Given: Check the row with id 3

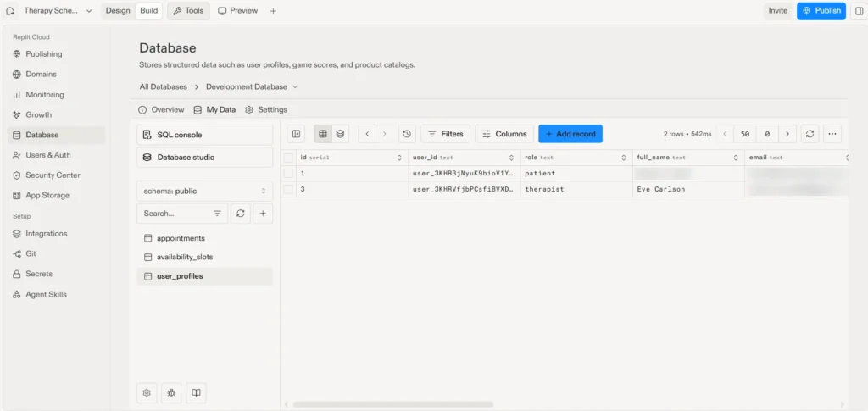Looking at the screenshot, I should (x=288, y=189).
